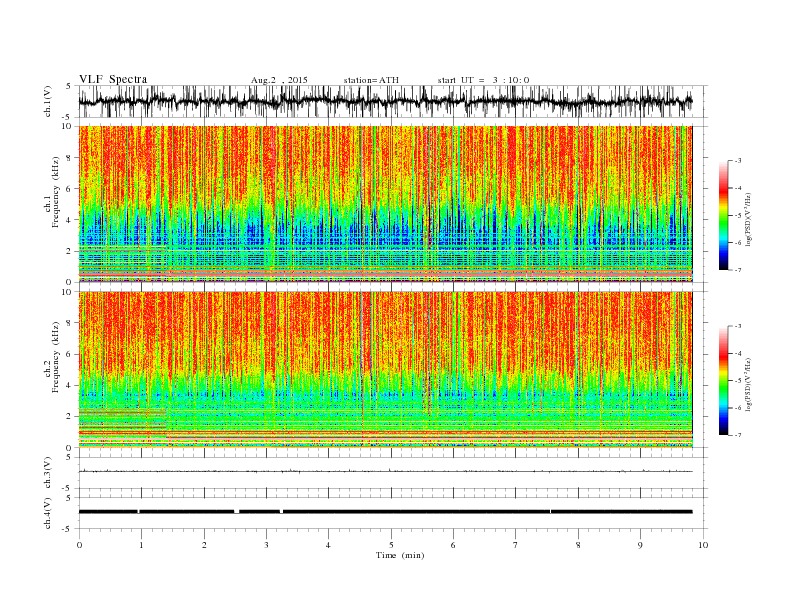Image resolution: width=792 pixels, height=612 pixels.
Task: Click the ch.1 colorbar "log(PSD)(V²/Hz)" label
Action: [749, 220]
